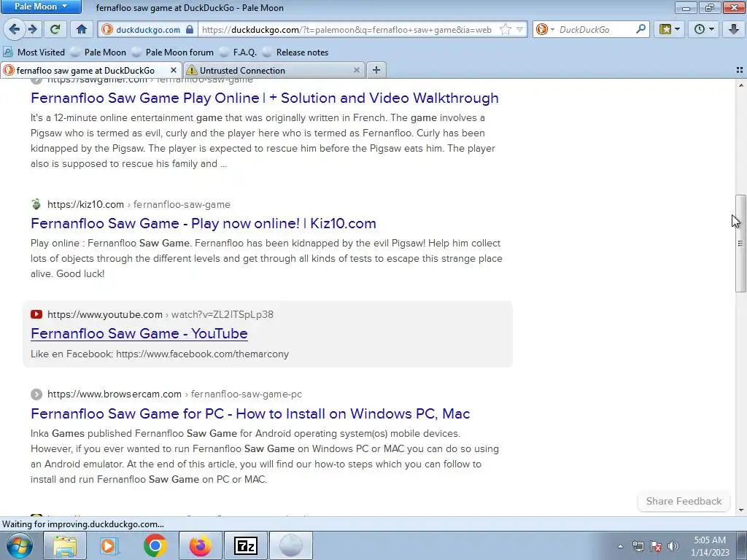Open Windows Explorer from the taskbar
This screenshot has height=560, width=747.
pos(65,545)
